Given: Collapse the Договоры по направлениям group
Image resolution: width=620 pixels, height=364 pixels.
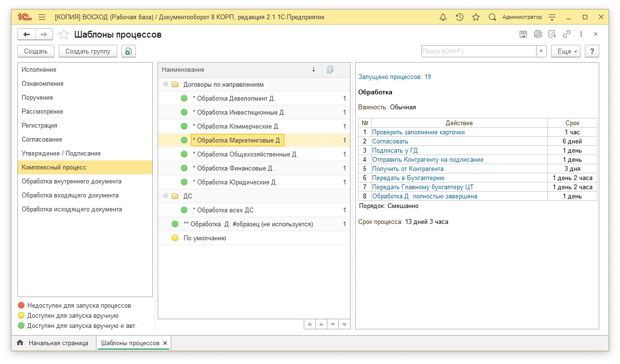Looking at the screenshot, I should pos(165,84).
